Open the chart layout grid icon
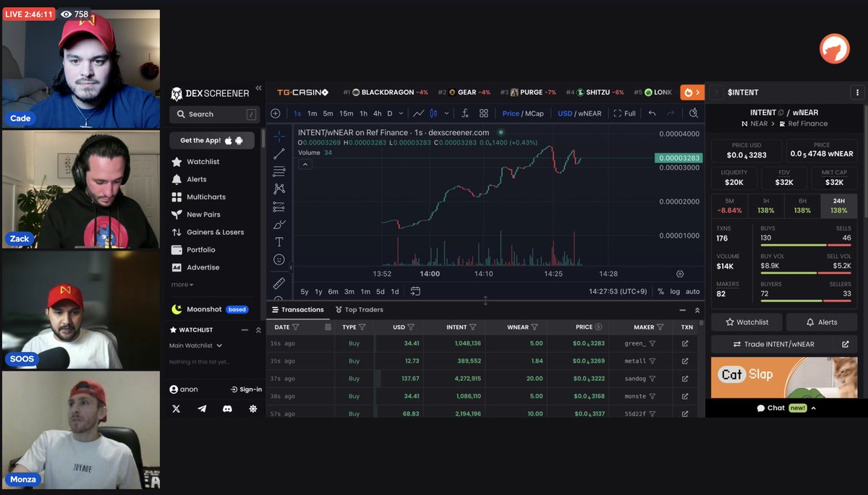This screenshot has width=868, height=495. tap(484, 113)
